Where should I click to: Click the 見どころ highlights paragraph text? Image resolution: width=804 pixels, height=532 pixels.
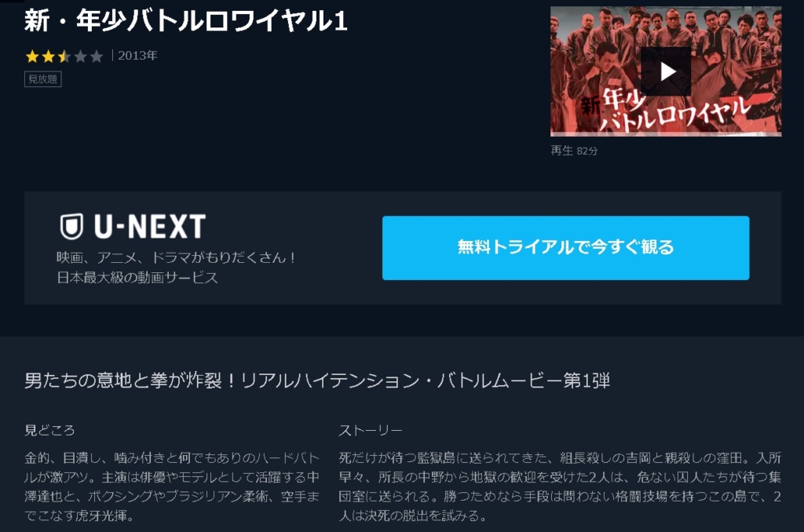coord(172,486)
